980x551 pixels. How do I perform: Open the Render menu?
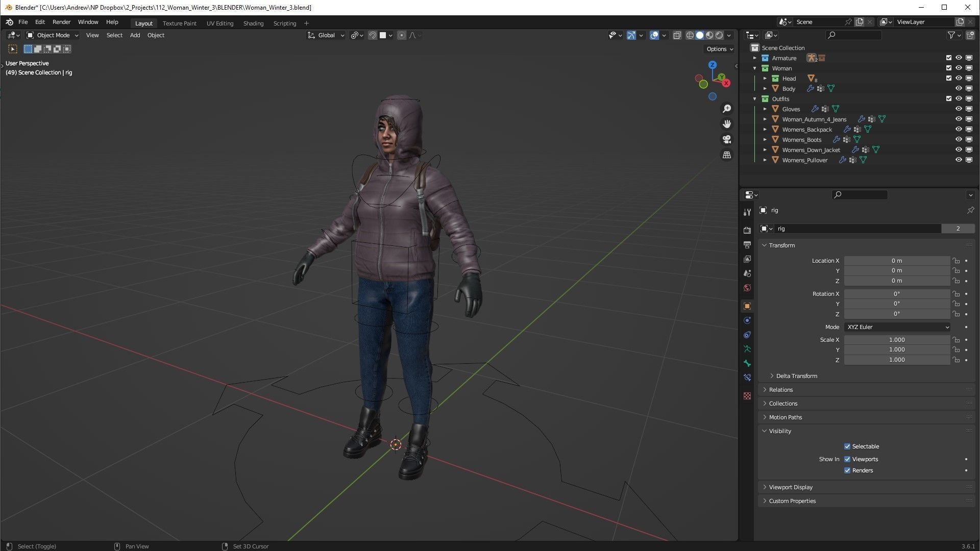pyautogui.click(x=61, y=22)
